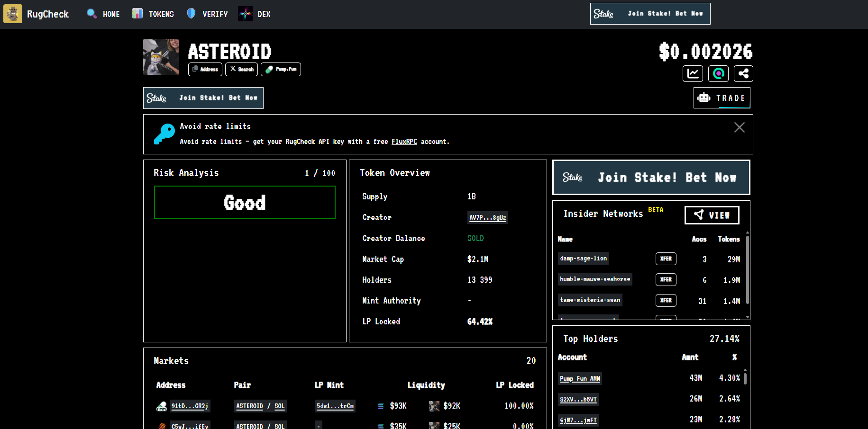
Task: Click the Insider Networks list scrollbar
Action: pyautogui.click(x=748, y=269)
